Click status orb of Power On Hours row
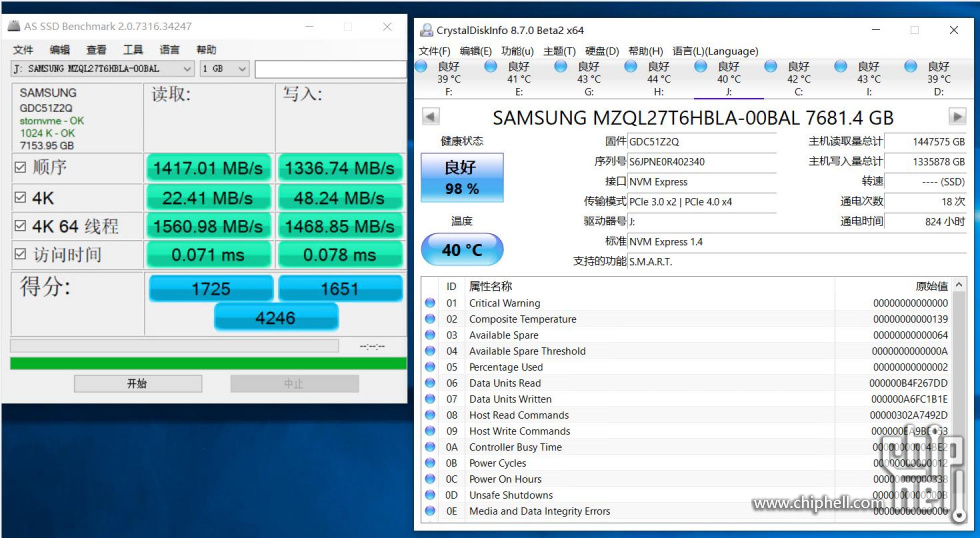This screenshot has height=538, width=980. click(430, 479)
